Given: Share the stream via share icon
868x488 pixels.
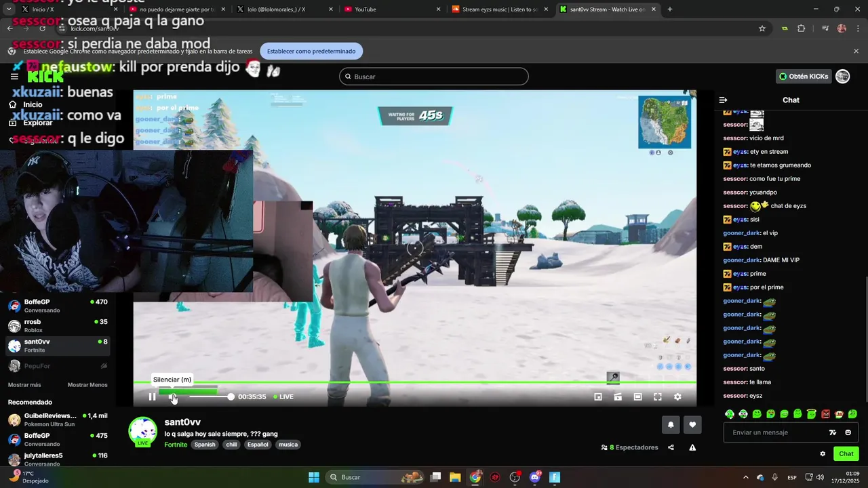Looking at the screenshot, I should [671, 447].
